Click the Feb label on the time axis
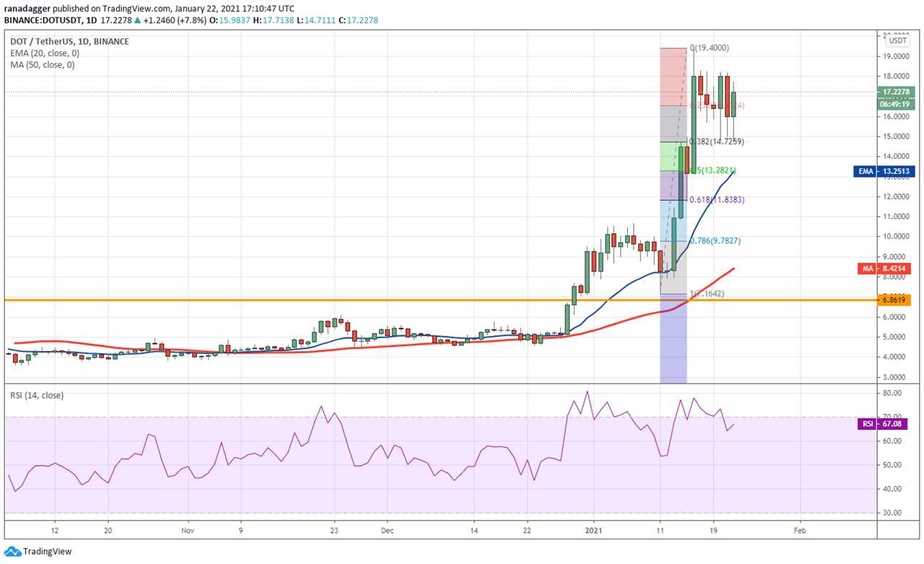 pyautogui.click(x=799, y=529)
